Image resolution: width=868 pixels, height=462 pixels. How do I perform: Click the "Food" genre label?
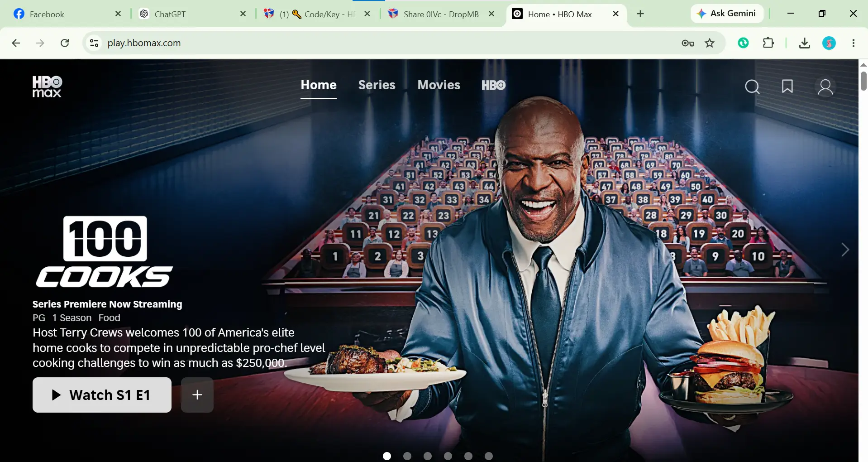click(x=110, y=318)
